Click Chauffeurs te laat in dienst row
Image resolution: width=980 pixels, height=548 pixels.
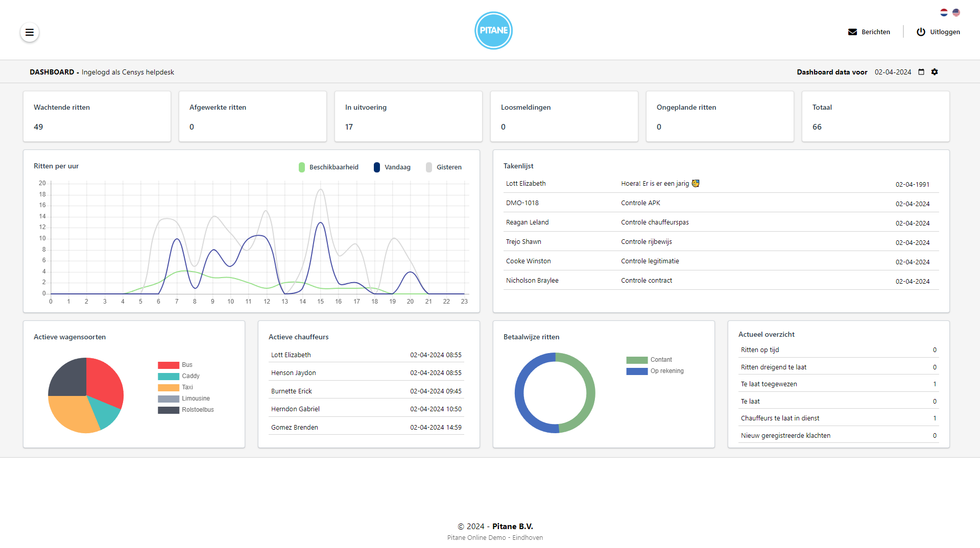pos(839,418)
